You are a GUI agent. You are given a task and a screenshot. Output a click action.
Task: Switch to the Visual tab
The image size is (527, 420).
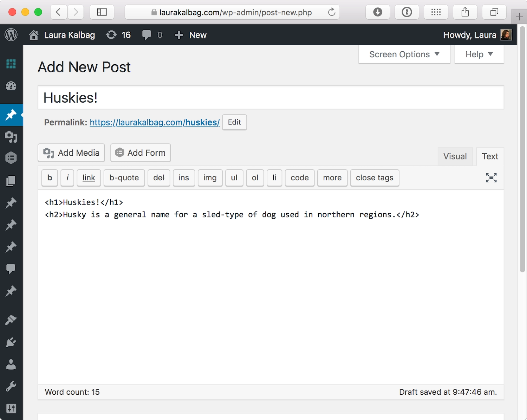455,156
